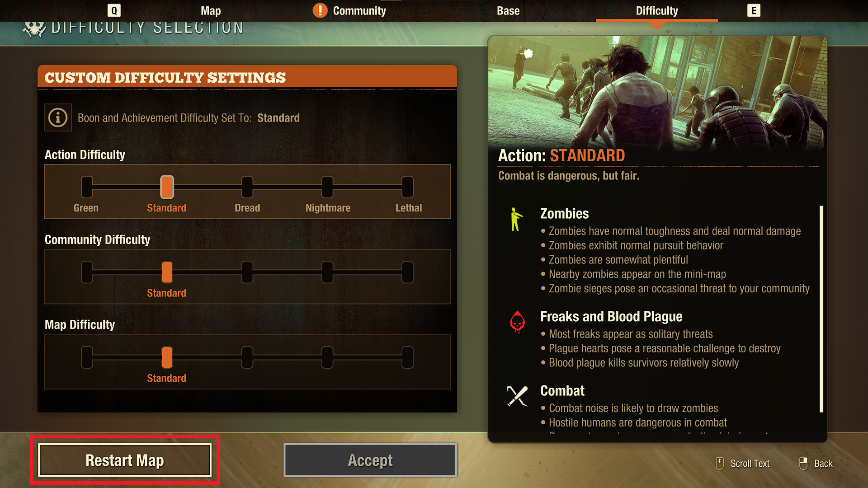This screenshot has height=488, width=868.
Task: Click the crossed weapons Combat icon
Action: pyautogui.click(x=517, y=396)
